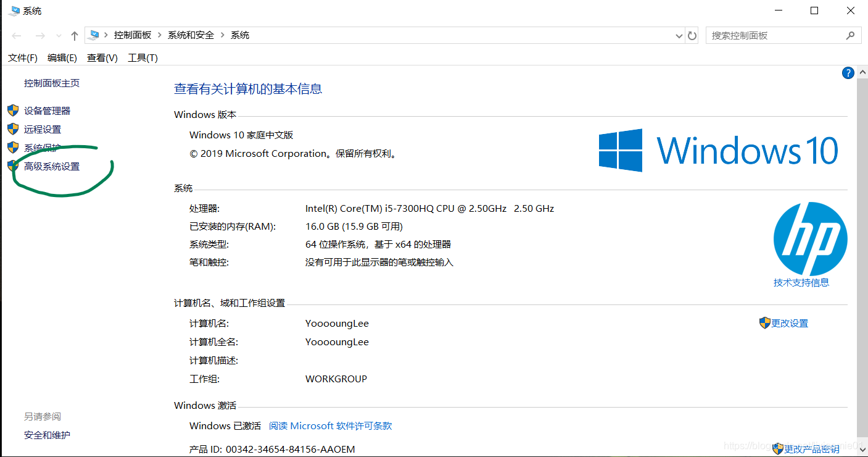868x457 pixels.
Task: Select the 16.0 GB (15.9 GB 可用) value
Action: coord(354,226)
